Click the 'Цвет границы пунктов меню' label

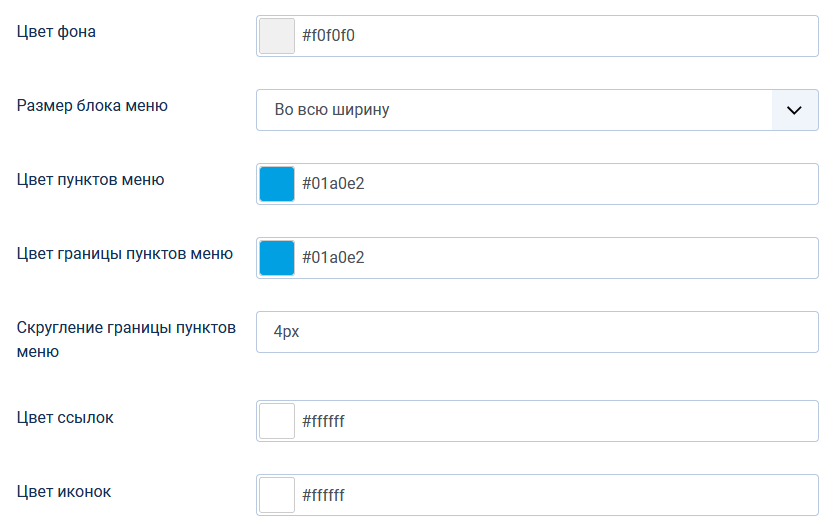pos(125,254)
